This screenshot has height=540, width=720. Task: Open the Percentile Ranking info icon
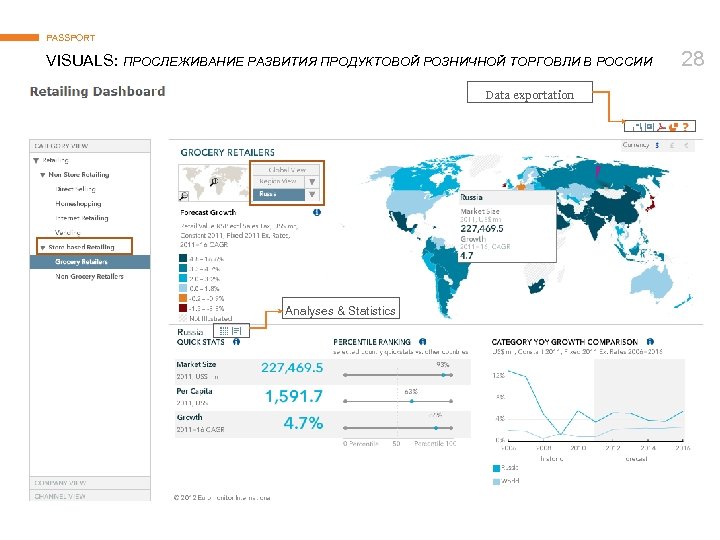tap(422, 342)
